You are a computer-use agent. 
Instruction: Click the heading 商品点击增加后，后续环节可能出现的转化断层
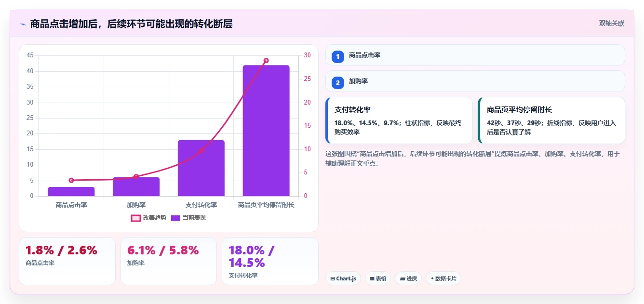click(131, 24)
